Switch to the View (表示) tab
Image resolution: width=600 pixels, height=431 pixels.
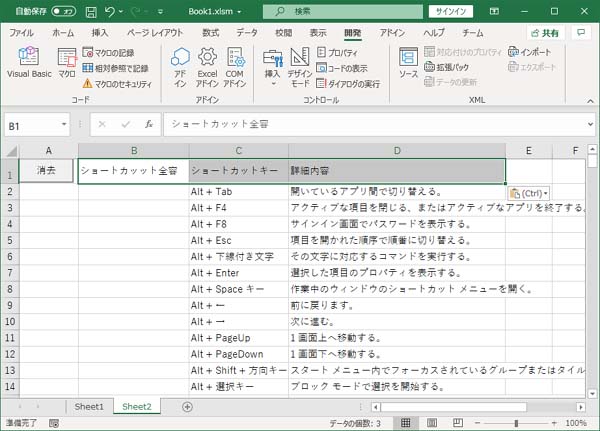click(x=318, y=33)
